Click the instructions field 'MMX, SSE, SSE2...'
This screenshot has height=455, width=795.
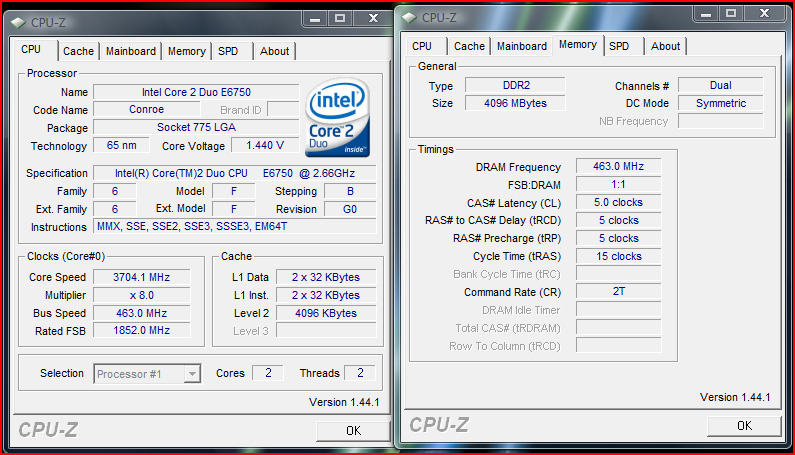point(235,226)
